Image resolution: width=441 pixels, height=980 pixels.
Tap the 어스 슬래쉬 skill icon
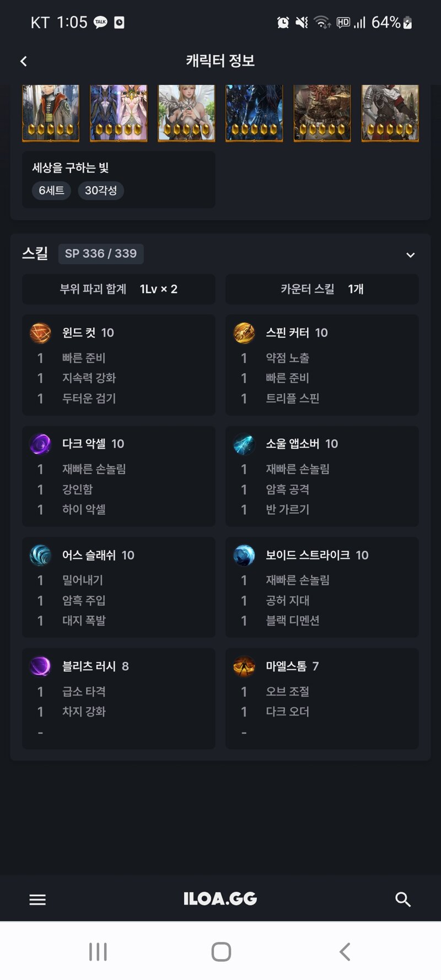point(40,556)
